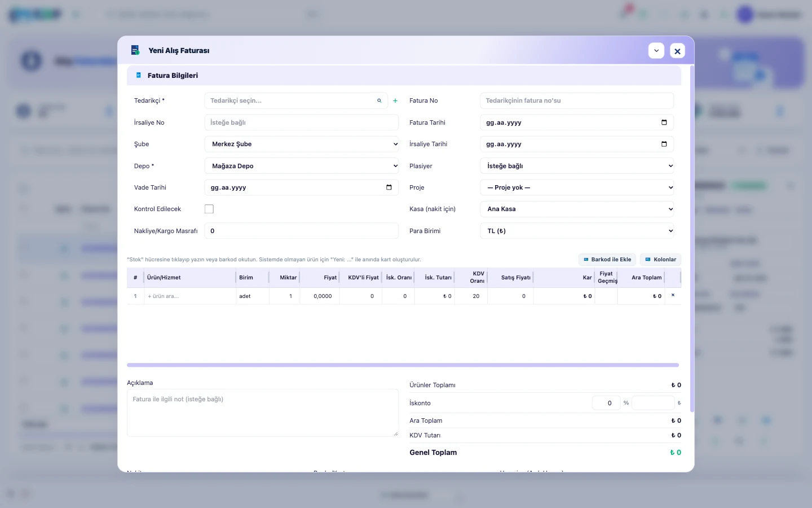Click the Genel Toplam label
The width and height of the screenshot is (812, 508).
point(433,453)
